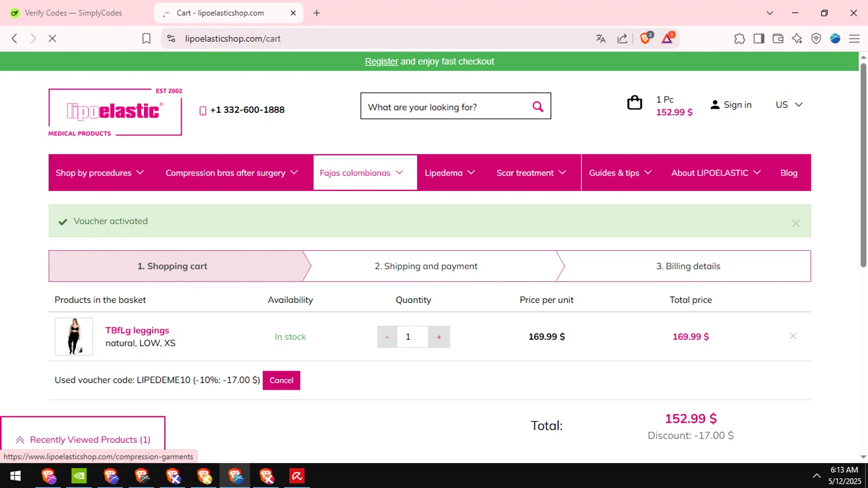This screenshot has height=488, width=868.
Task: Show hidden system tray icons
Action: (816, 476)
